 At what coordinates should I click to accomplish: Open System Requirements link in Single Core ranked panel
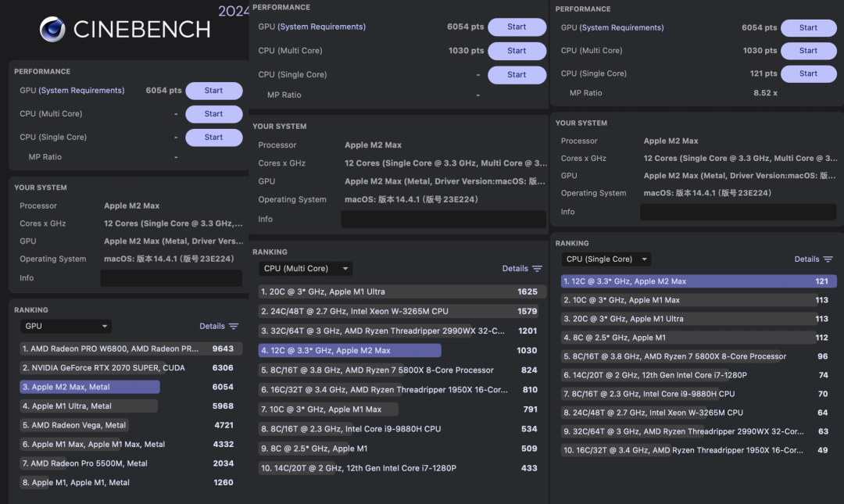tap(622, 27)
